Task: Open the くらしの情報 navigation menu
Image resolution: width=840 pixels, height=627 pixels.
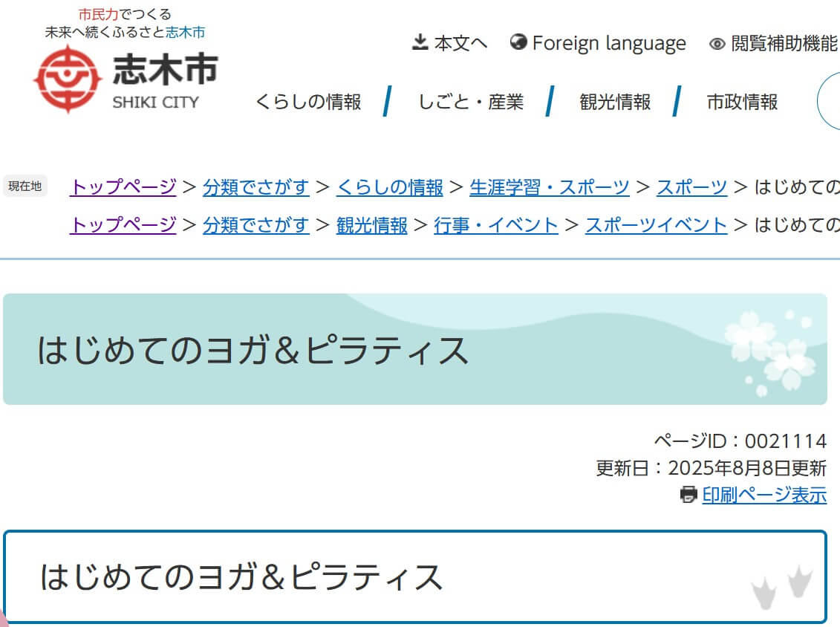Action: click(308, 101)
